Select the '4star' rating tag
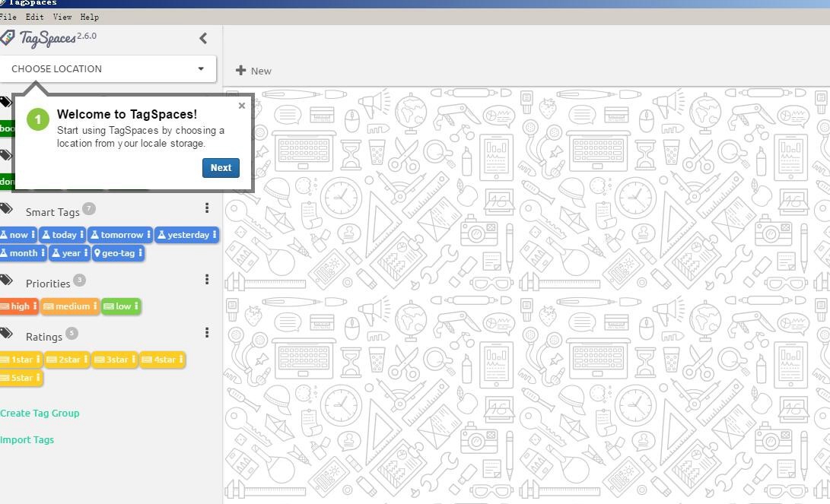830x504 pixels. [162, 360]
